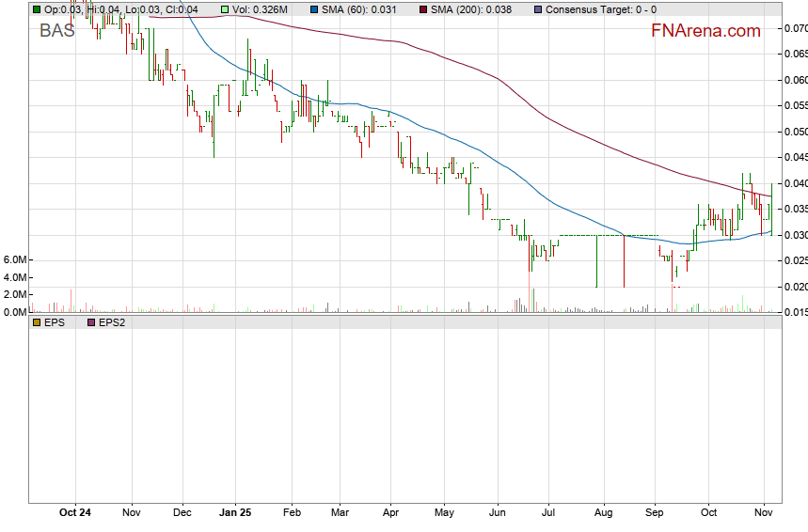Viewport: 808px width, 532px height.
Task: Toggle the Vol: 0.326M legend text
Action: pos(266,9)
